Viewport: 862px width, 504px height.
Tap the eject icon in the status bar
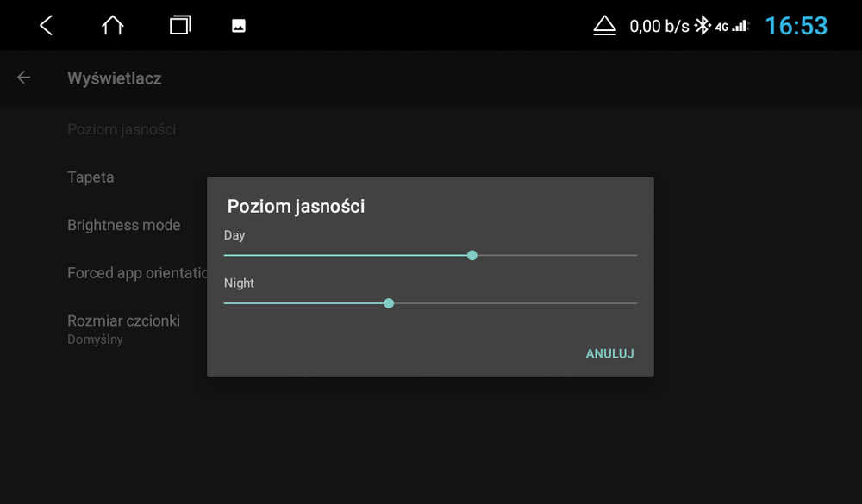(x=604, y=25)
